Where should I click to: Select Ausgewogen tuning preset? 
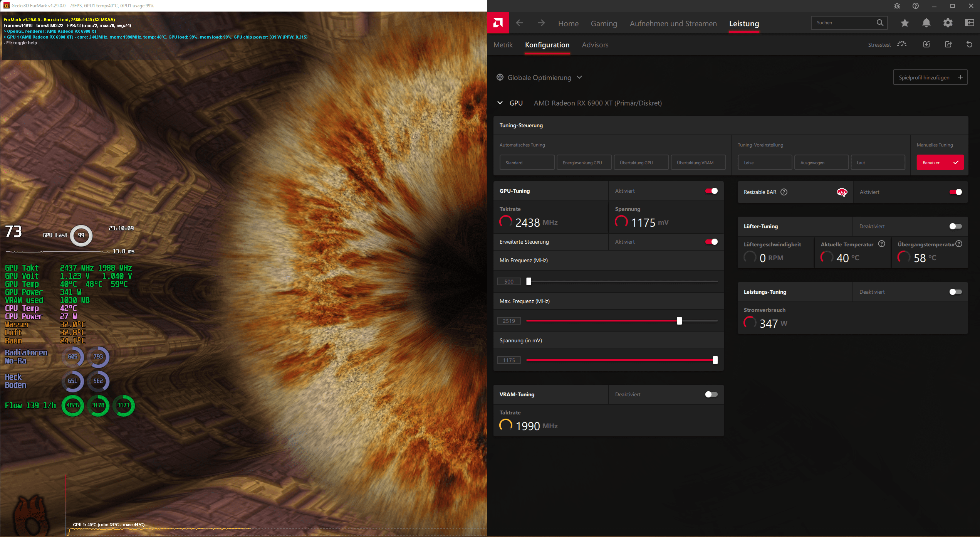pos(821,162)
